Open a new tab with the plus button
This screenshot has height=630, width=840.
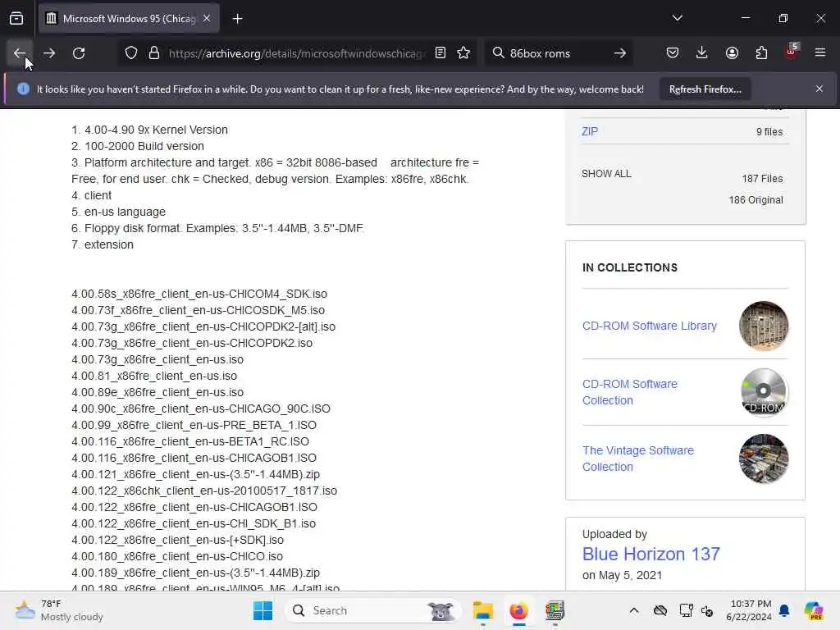(x=237, y=19)
